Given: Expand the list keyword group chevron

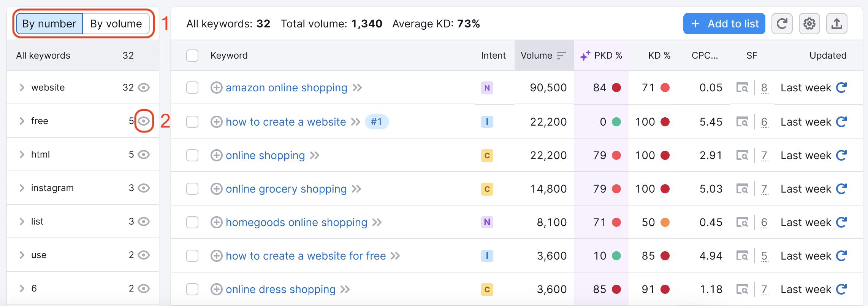Looking at the screenshot, I should click(x=22, y=222).
